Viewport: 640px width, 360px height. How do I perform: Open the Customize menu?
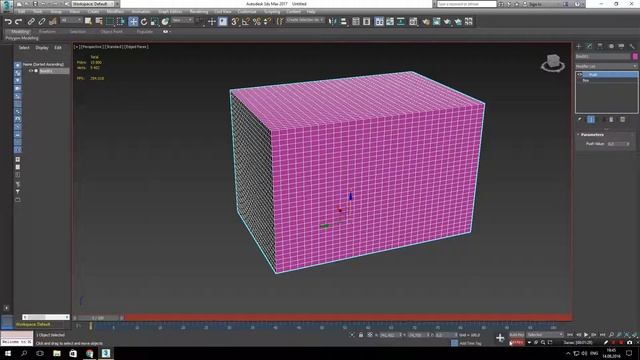(247, 12)
